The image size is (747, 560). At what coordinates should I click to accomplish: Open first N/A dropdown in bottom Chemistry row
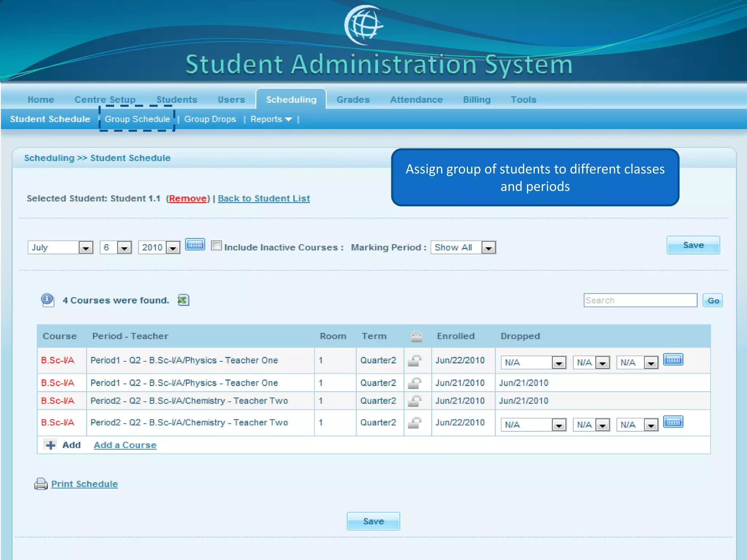(x=533, y=425)
